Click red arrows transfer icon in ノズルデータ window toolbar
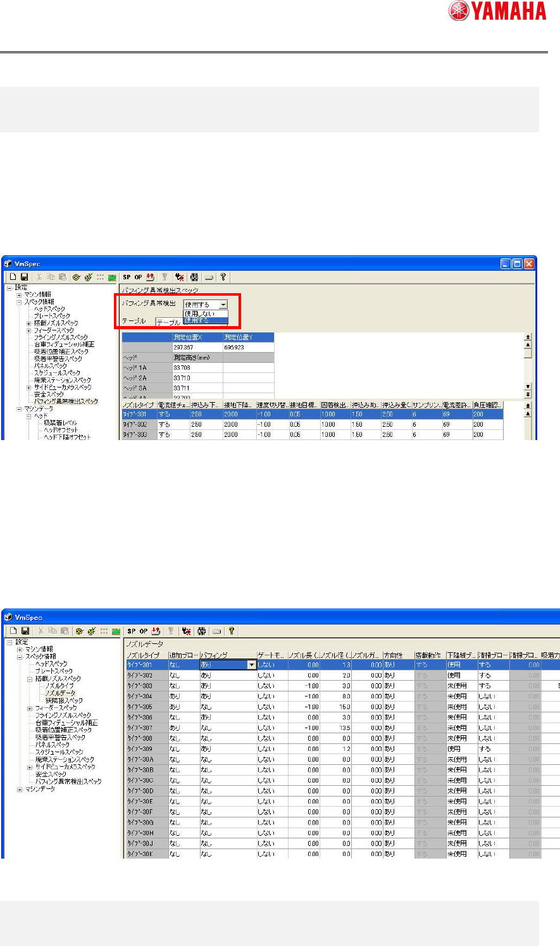Screen dimensions: 560x946 155,631
